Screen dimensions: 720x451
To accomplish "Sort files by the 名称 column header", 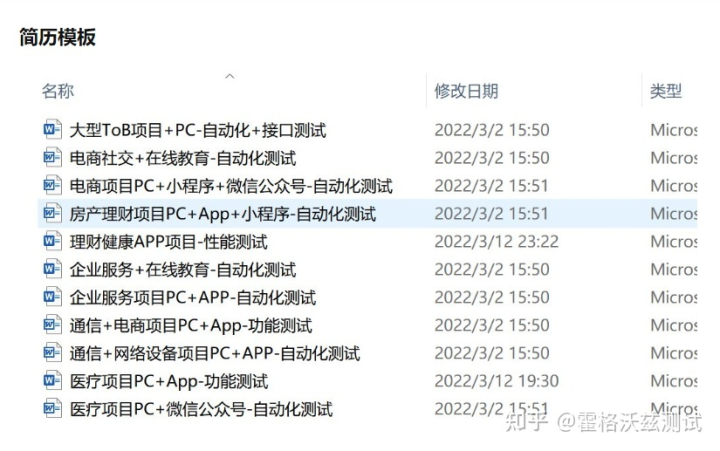I will 58,91.
